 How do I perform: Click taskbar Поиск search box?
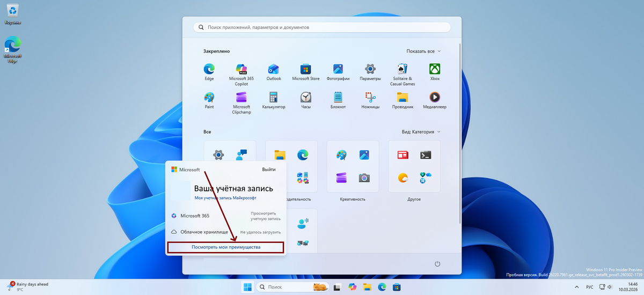click(x=293, y=287)
